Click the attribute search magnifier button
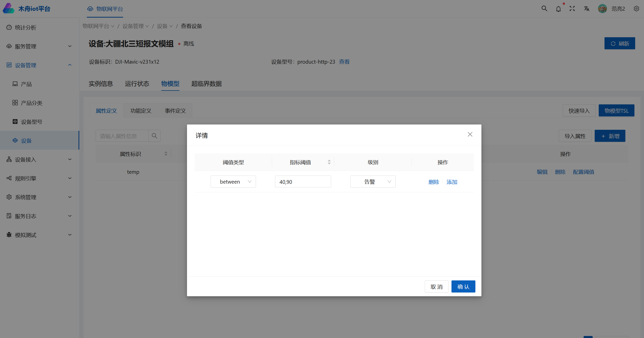The width and height of the screenshot is (644, 338). 154,136
